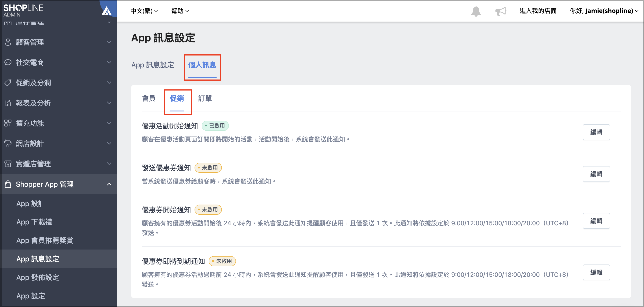Select the 會員 sub-tab
The image size is (644, 307).
pos(149,98)
